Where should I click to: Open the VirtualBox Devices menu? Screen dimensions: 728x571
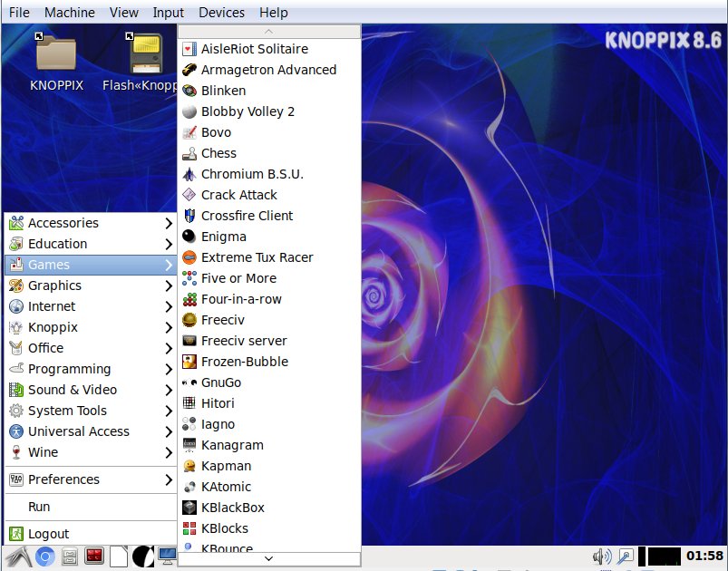[x=221, y=13]
